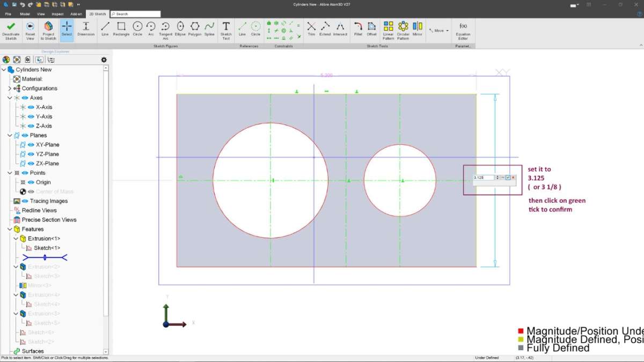644x362 pixels.
Task: Click the save icon in title bar
Action: 14,4
